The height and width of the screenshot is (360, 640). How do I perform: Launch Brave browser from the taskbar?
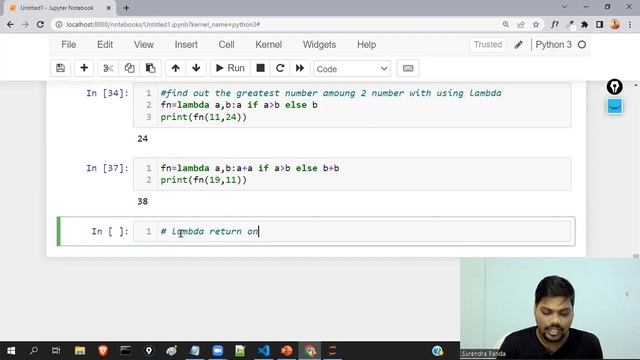[103, 351]
